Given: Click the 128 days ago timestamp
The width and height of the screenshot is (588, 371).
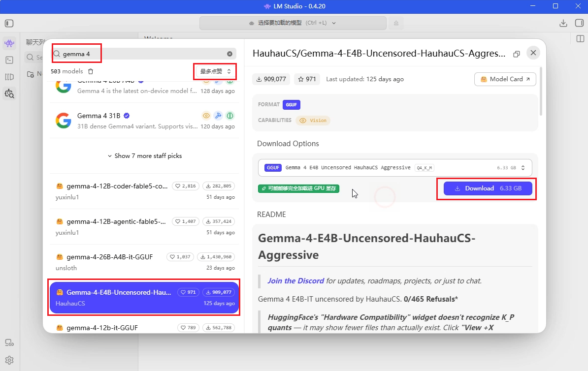Looking at the screenshot, I should (218, 91).
